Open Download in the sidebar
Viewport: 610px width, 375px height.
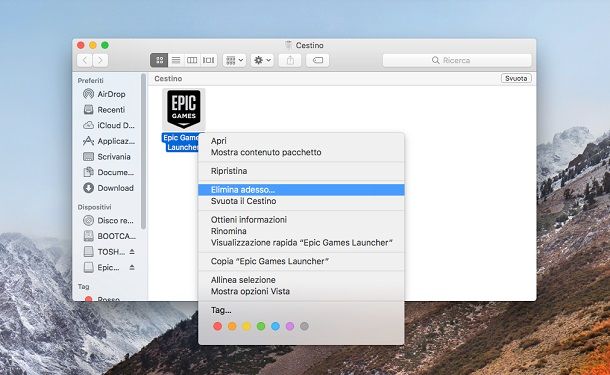pos(109,188)
